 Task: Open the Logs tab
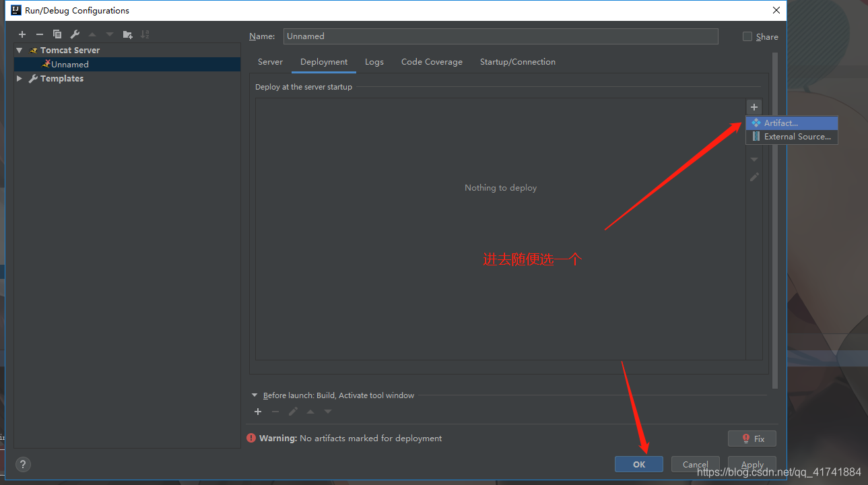374,62
